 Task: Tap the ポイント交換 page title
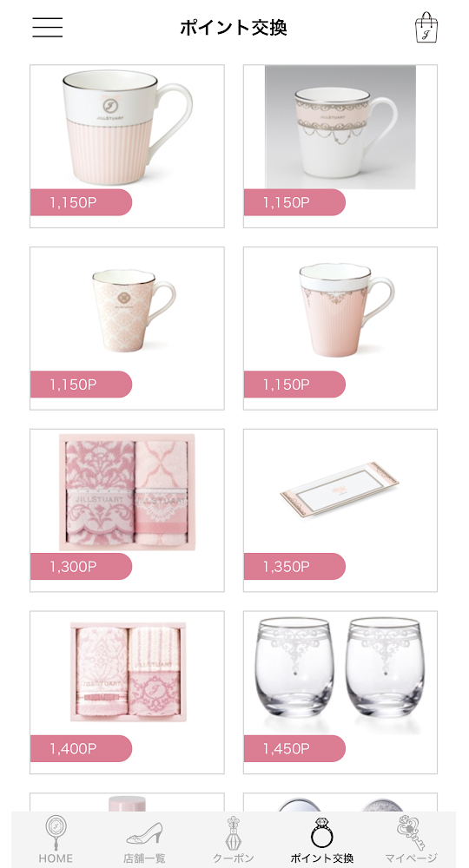pyautogui.click(x=233, y=27)
